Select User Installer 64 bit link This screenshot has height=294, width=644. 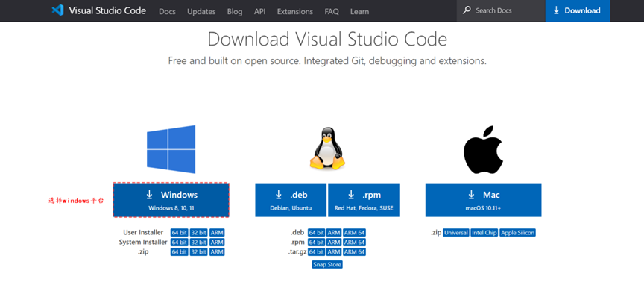[180, 233]
